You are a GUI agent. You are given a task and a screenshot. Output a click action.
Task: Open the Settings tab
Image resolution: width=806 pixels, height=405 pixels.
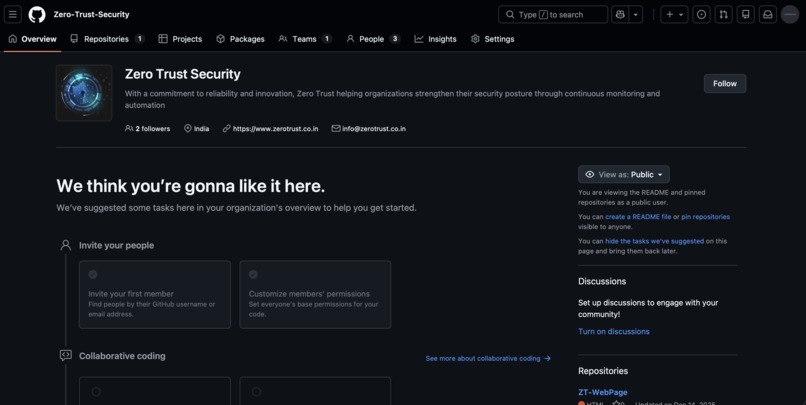coord(492,39)
